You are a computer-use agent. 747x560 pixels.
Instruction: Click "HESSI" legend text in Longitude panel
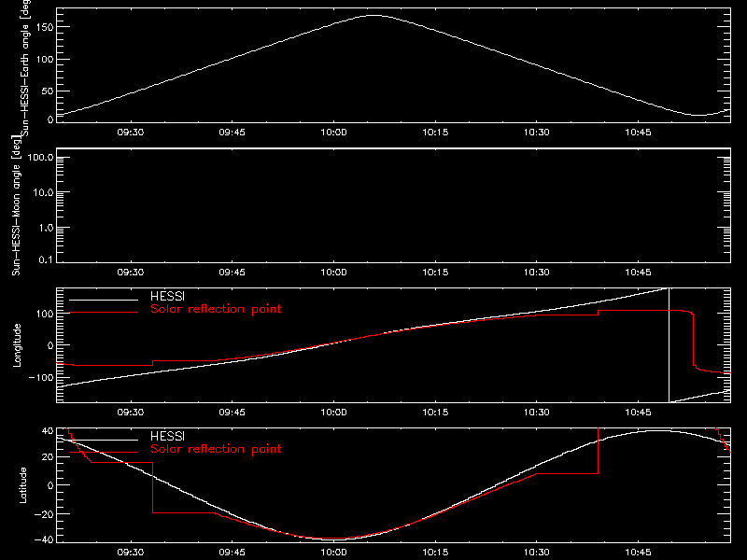coord(167,296)
